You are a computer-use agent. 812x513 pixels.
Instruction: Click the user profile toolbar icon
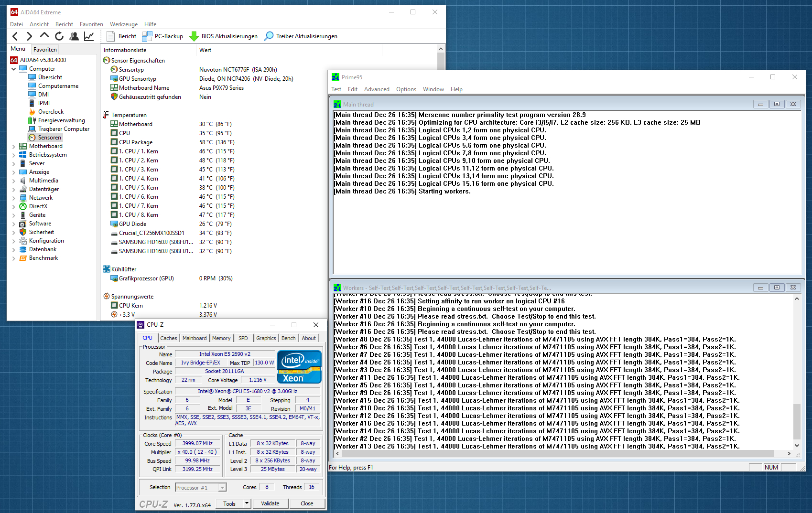74,36
